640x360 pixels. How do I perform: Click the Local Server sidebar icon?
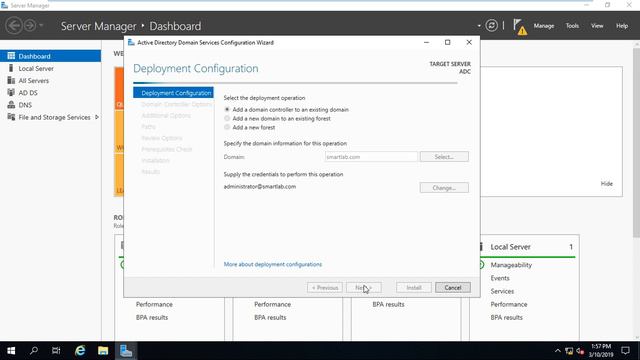tap(11, 68)
